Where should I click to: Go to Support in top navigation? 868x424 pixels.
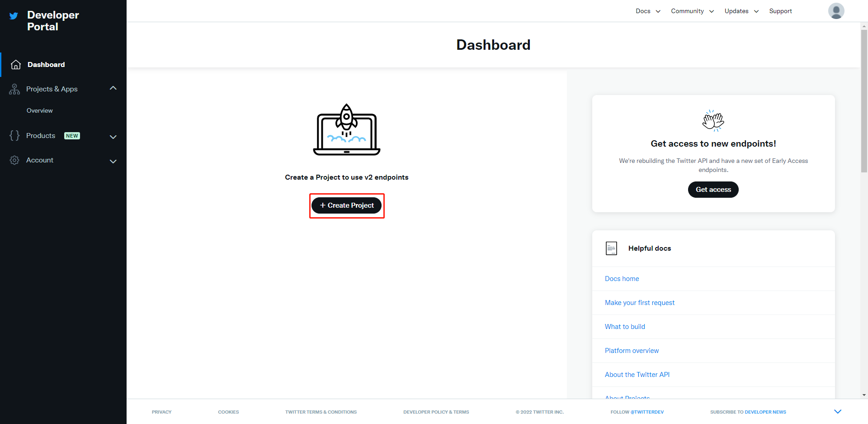tap(780, 11)
